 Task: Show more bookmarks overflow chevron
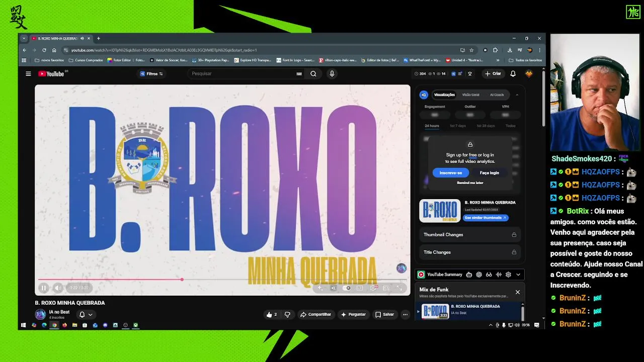point(498,60)
